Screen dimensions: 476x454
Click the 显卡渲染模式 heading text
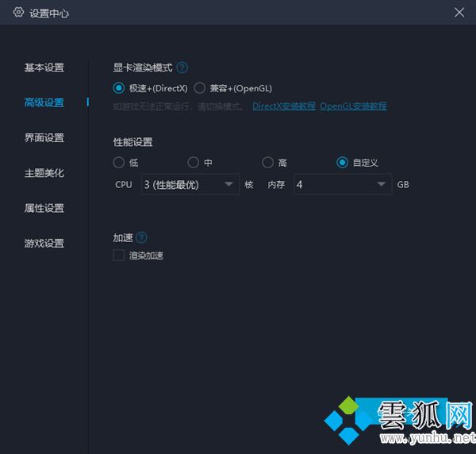[143, 67]
